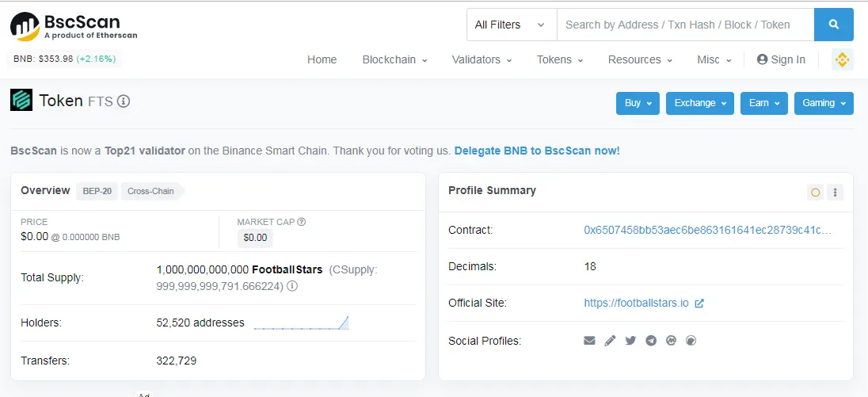Click the CSupply info icon
The height and width of the screenshot is (397, 868).
point(291,286)
